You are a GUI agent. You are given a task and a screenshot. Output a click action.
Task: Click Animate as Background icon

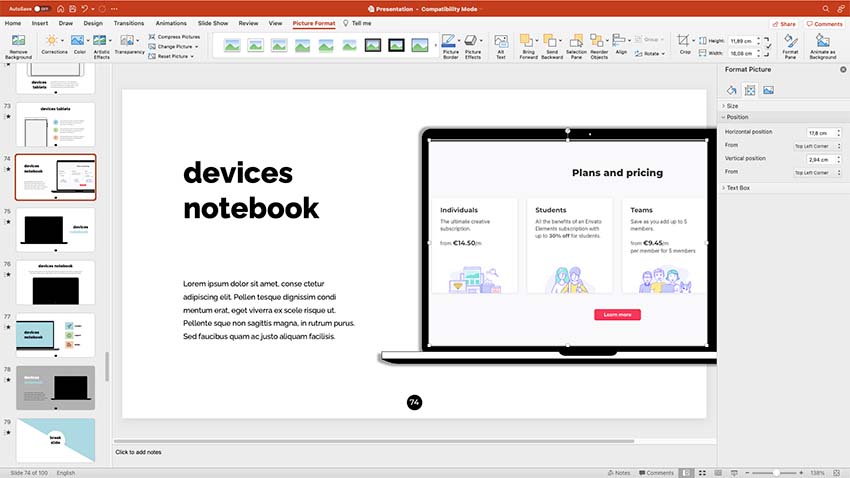click(x=823, y=41)
